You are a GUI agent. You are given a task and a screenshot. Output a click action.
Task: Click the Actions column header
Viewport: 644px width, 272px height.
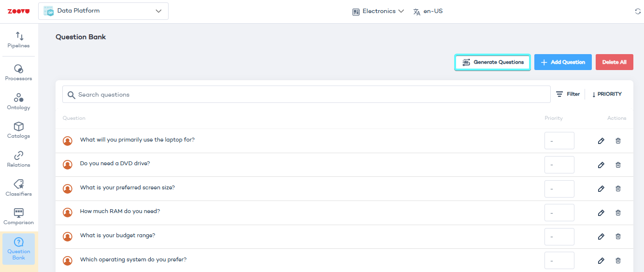coord(616,118)
